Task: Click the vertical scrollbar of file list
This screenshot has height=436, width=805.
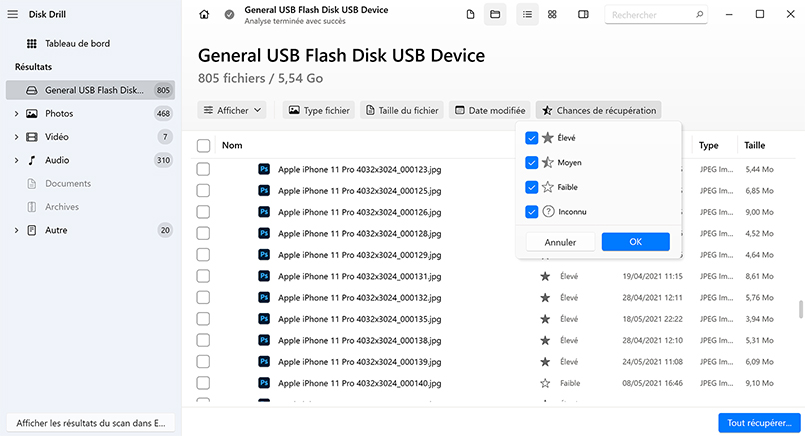Action: (x=799, y=309)
